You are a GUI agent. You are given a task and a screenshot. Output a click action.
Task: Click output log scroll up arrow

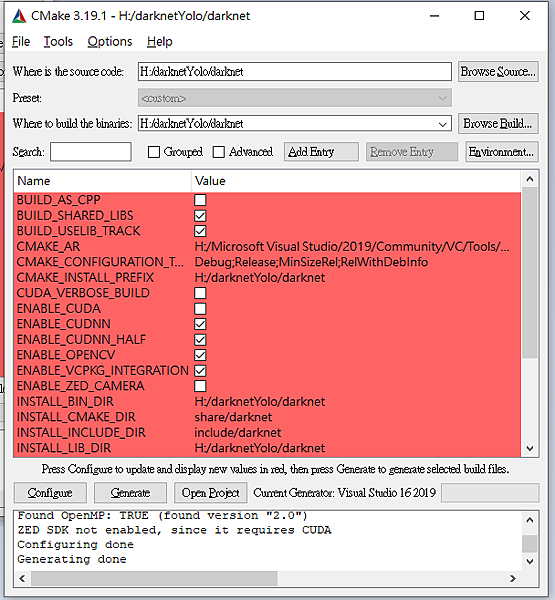(x=530, y=520)
